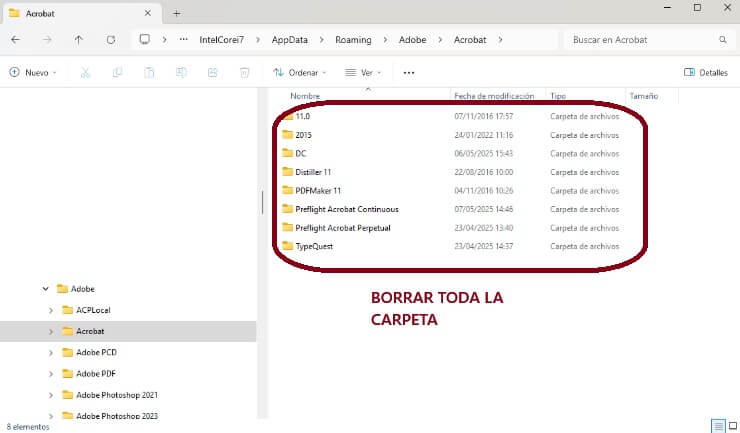Click the chevron after Roaming in breadcrumb
The image size is (740, 433).
pyautogui.click(x=385, y=40)
